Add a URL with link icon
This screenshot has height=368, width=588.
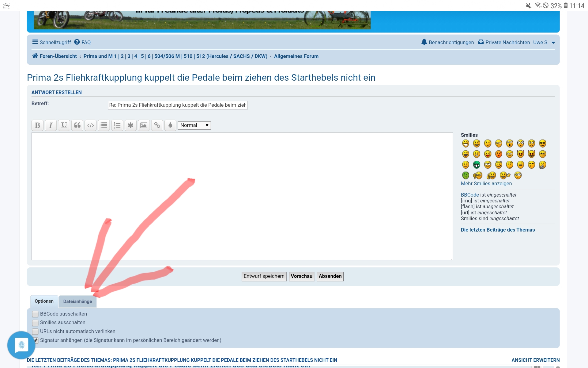point(157,125)
